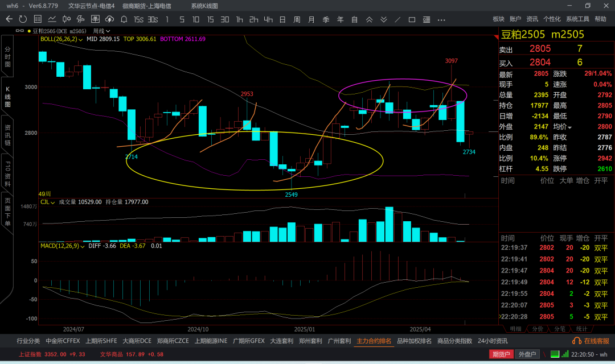Open the more options ellipsis icon

point(441,19)
